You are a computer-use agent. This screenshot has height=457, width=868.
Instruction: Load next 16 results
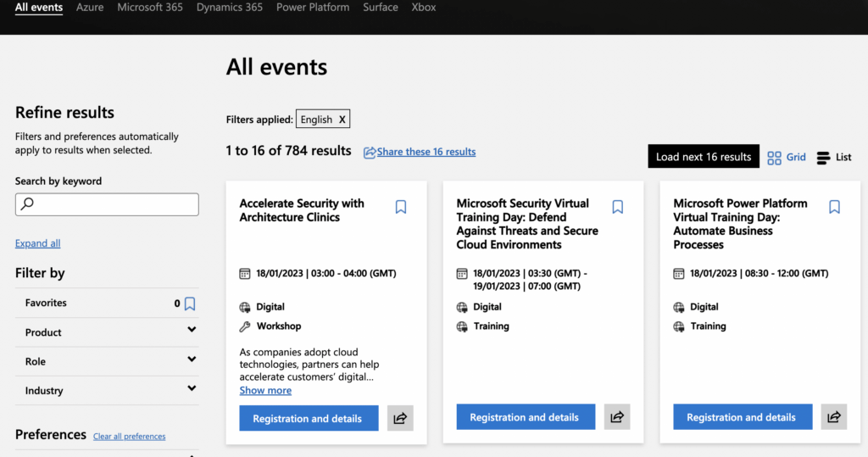(x=704, y=157)
